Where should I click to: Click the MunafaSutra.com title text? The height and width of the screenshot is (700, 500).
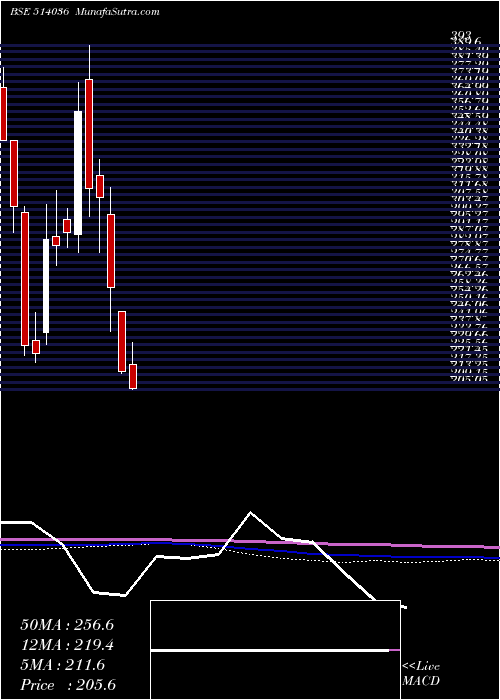coord(118,12)
